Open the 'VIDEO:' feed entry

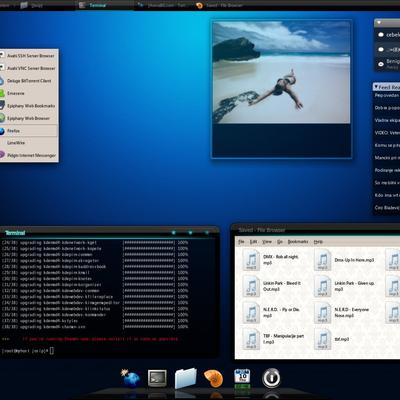(387, 133)
